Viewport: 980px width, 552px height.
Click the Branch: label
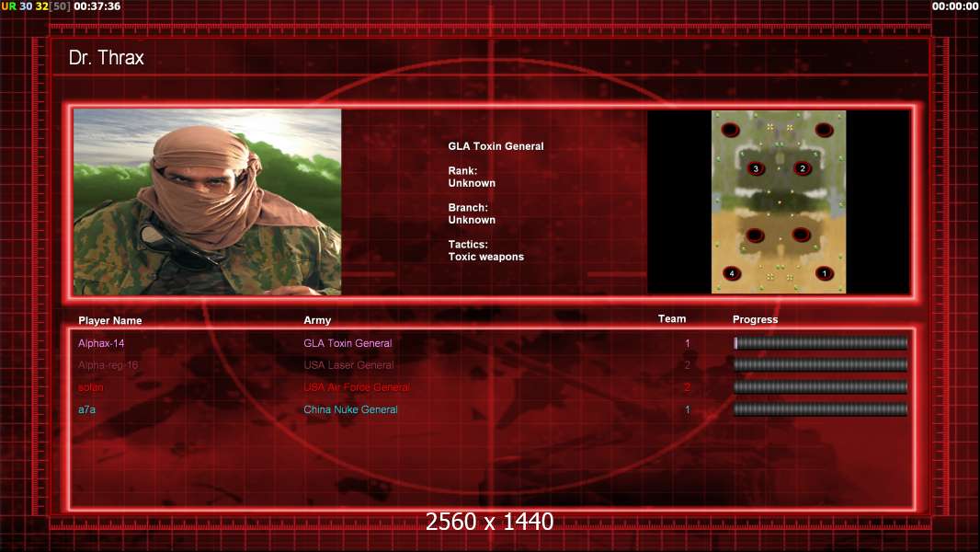point(468,208)
